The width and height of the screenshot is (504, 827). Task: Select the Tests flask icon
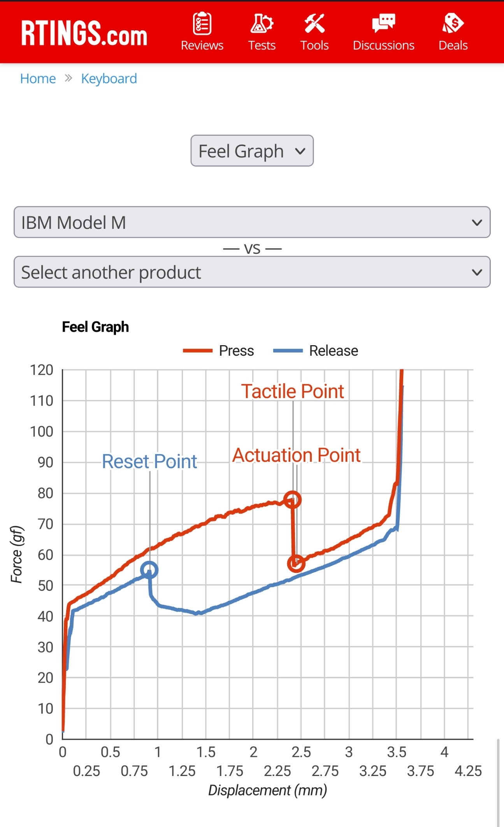click(x=262, y=24)
